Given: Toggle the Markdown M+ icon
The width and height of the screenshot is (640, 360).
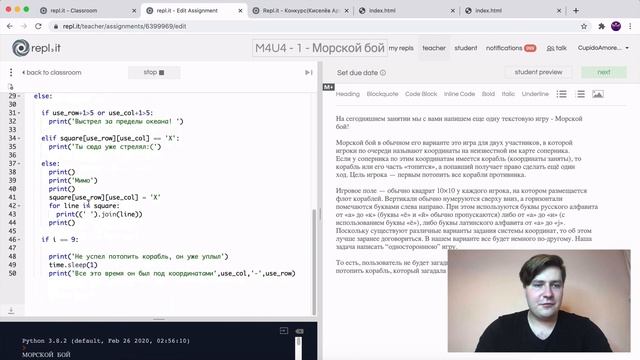Looking at the screenshot, I should tap(329, 87).
